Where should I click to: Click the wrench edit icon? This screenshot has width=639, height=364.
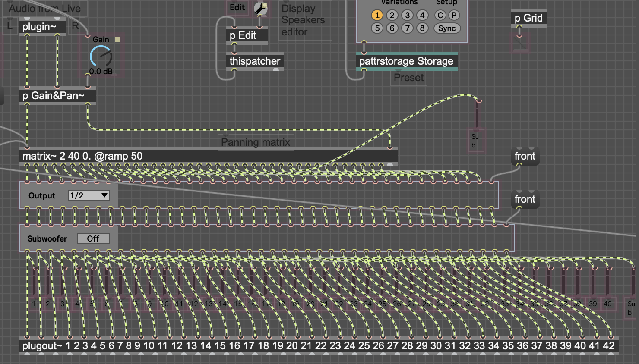pos(260,8)
